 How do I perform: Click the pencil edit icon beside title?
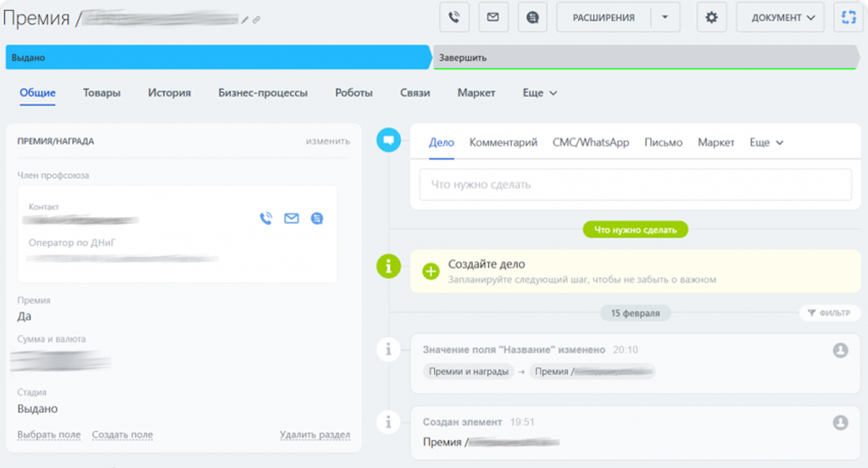click(x=245, y=19)
